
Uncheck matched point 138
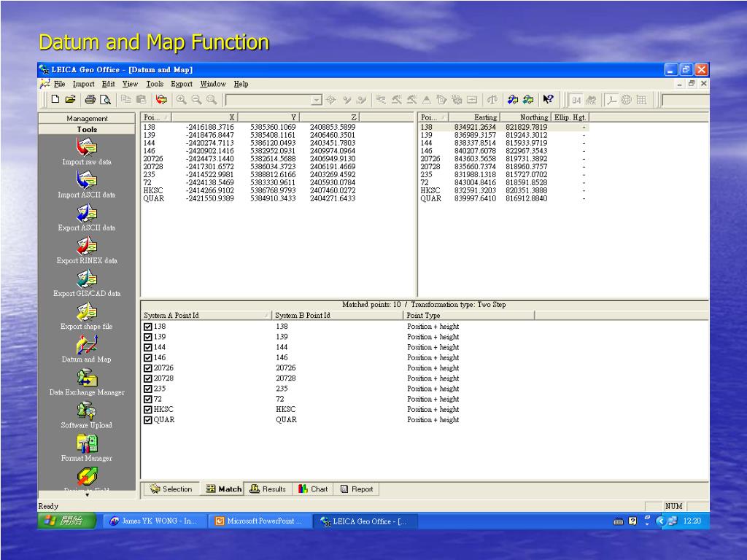pyautogui.click(x=147, y=327)
